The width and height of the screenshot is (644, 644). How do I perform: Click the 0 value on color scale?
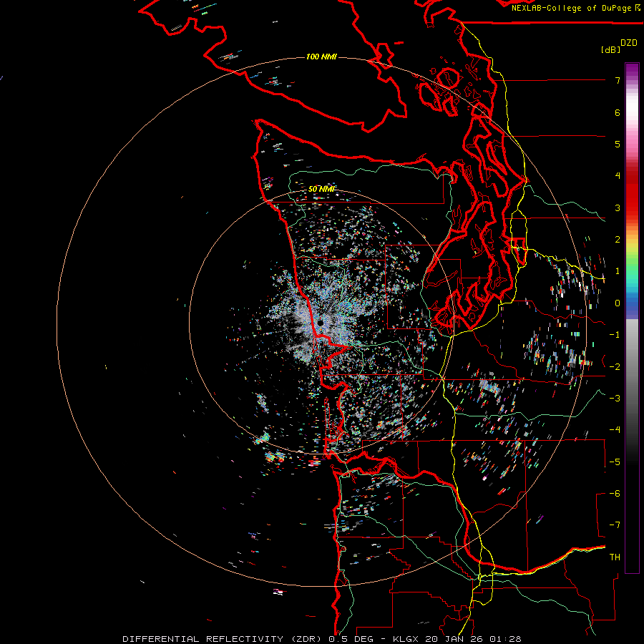click(618, 303)
